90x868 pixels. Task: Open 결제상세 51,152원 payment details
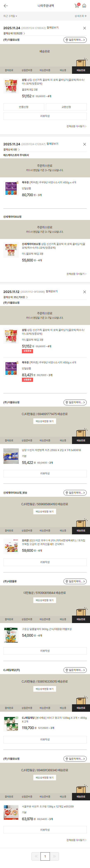click(14, 34)
